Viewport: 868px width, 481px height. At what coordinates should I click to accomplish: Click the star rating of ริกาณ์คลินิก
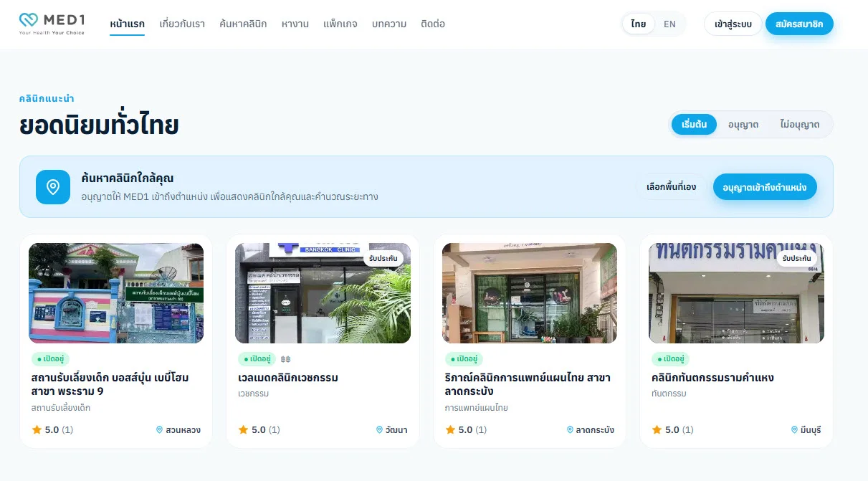(x=466, y=430)
